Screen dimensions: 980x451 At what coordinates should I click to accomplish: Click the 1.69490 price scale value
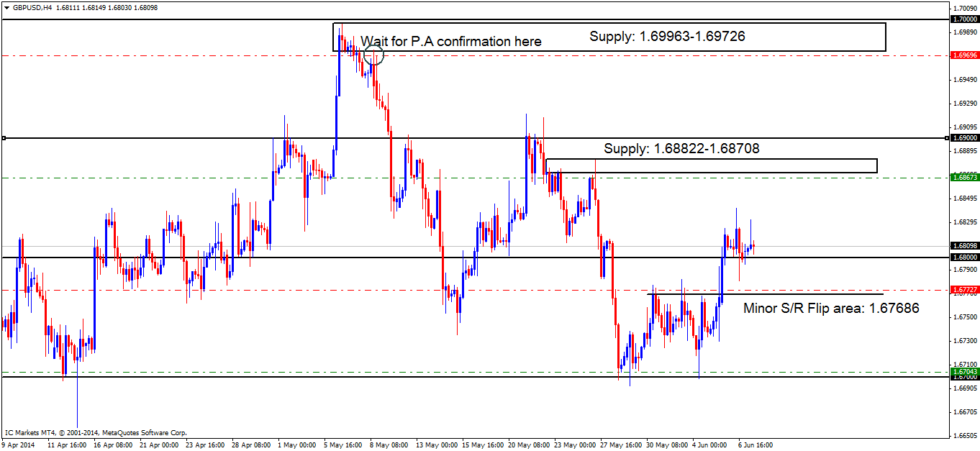(x=964, y=79)
